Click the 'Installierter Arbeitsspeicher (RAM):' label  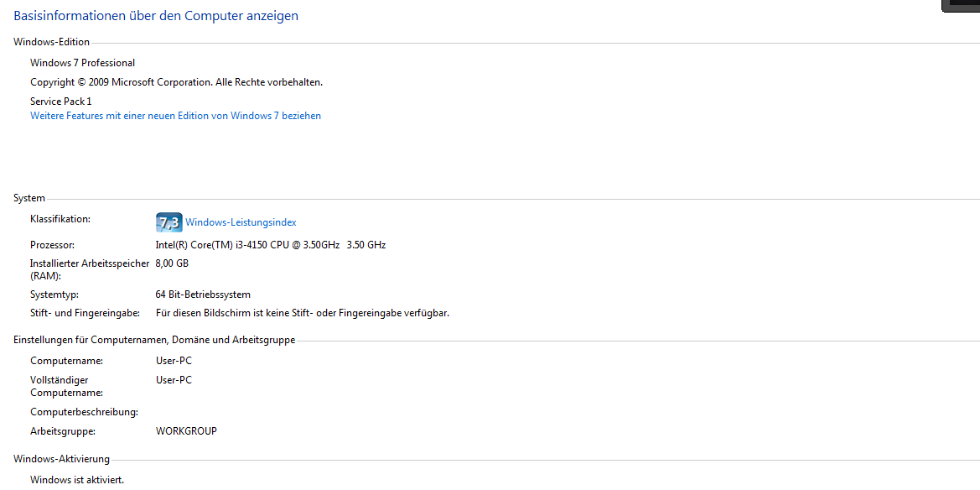(x=90, y=269)
